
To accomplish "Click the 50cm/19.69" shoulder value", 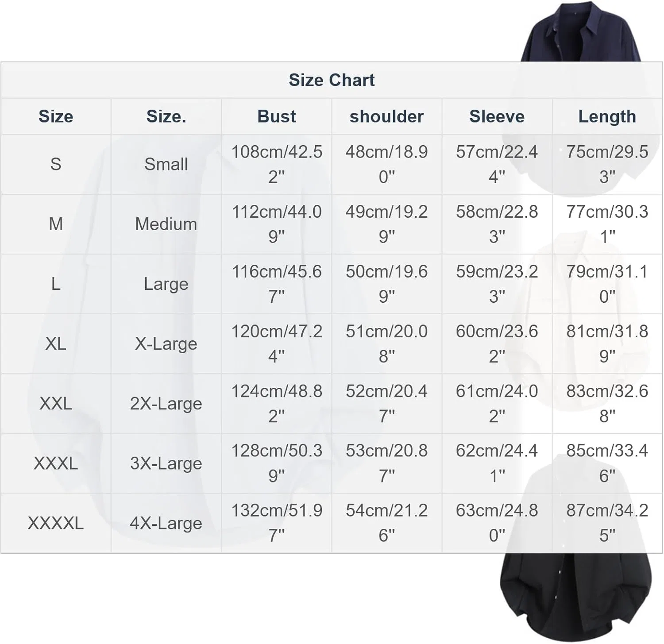I will (386, 284).
